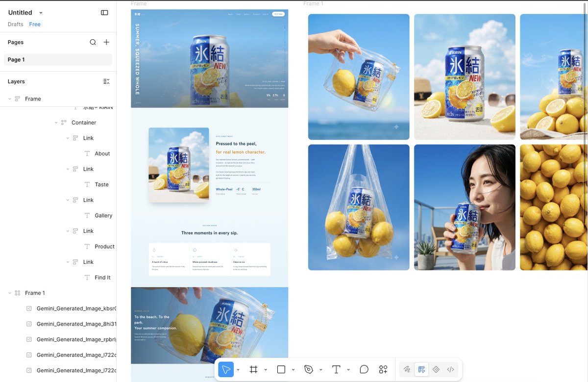The image size is (588, 382).
Task: Select the Product text layer
Action: (x=104, y=247)
